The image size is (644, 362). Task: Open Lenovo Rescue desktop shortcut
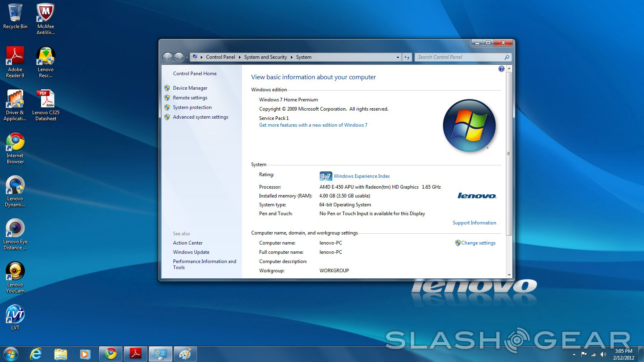(x=45, y=62)
